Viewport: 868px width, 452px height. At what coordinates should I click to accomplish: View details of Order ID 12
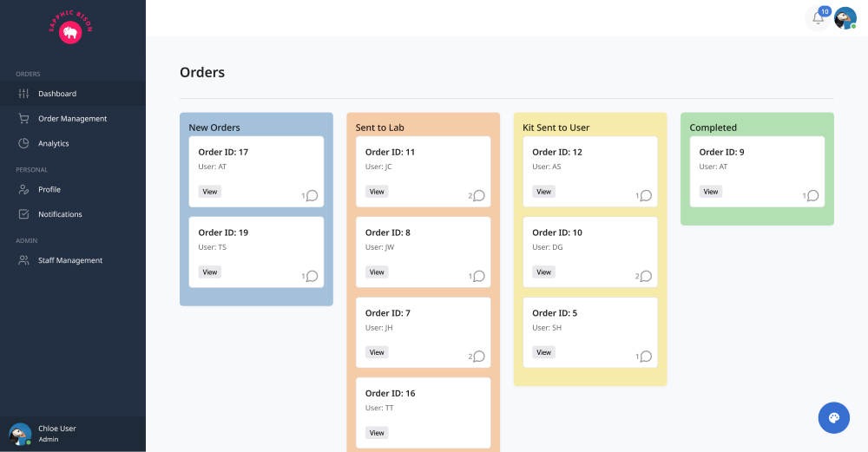[543, 192]
